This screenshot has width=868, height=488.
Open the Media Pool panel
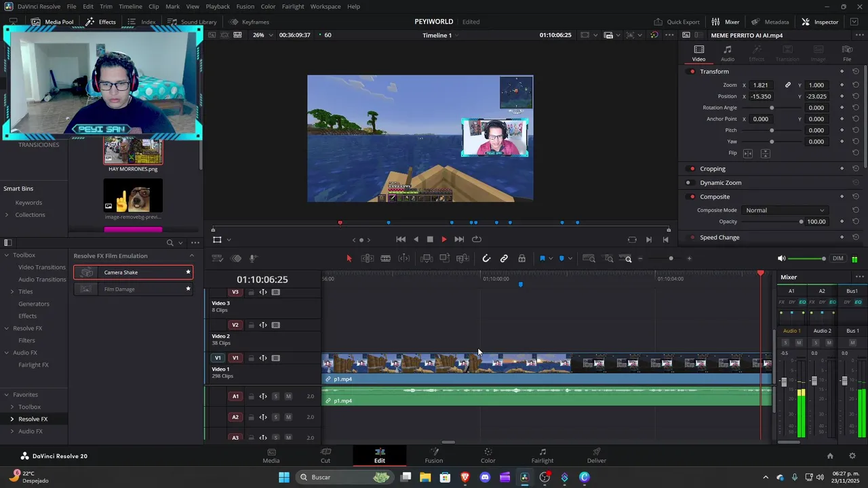[52, 22]
